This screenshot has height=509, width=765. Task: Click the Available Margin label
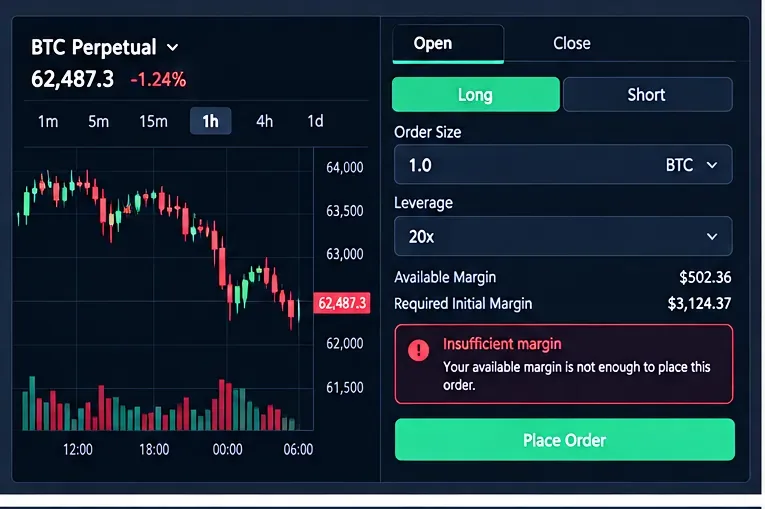pyautogui.click(x=445, y=277)
